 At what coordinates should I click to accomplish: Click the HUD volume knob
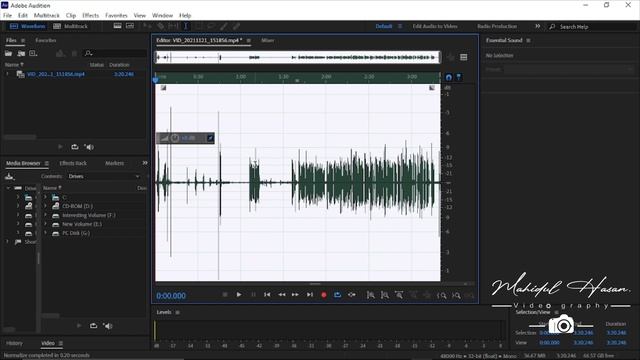coord(175,138)
